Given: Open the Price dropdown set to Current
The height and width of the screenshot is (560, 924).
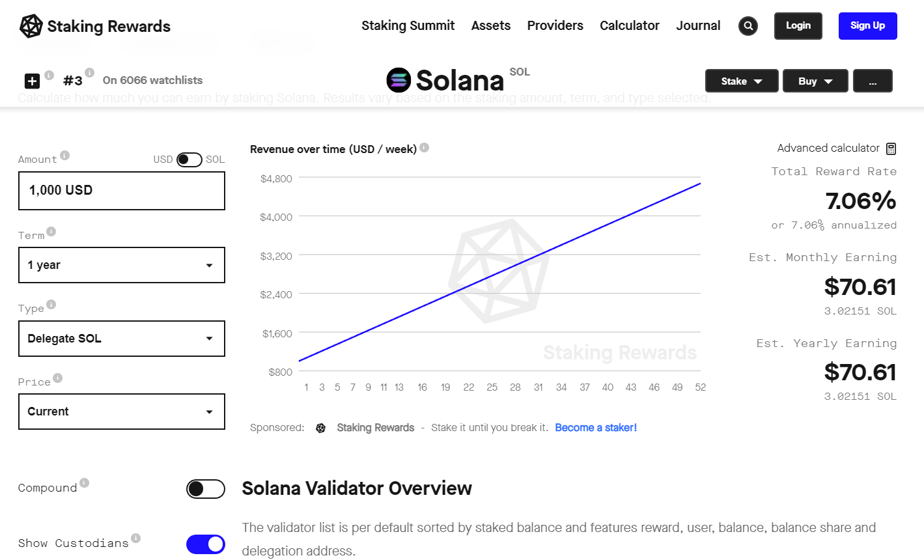Looking at the screenshot, I should click(x=122, y=412).
